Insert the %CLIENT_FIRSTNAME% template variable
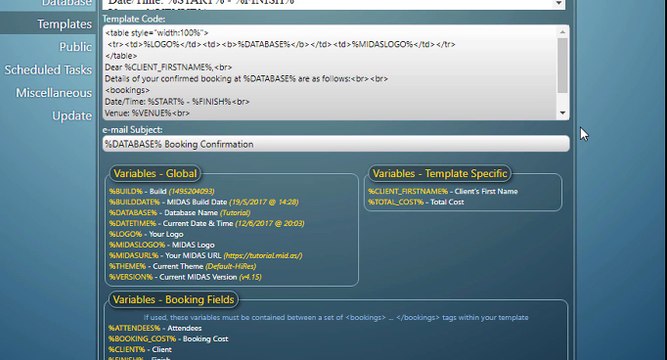Screen dimensions: 667x360 point(408,191)
